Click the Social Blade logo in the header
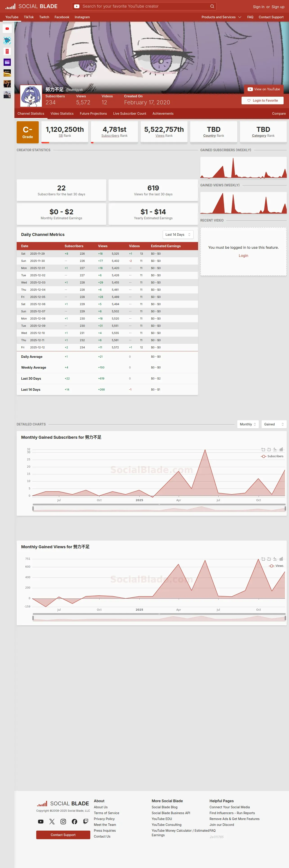289x868 pixels. point(31,6)
